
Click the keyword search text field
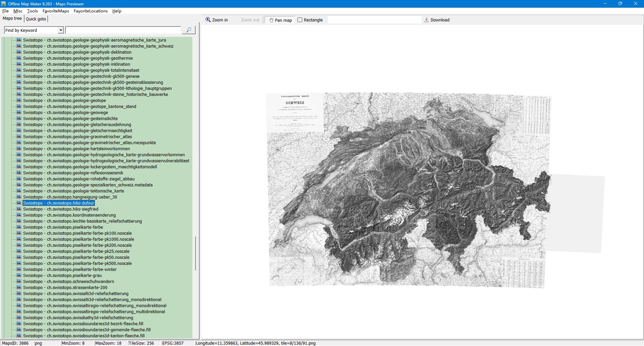click(x=123, y=31)
